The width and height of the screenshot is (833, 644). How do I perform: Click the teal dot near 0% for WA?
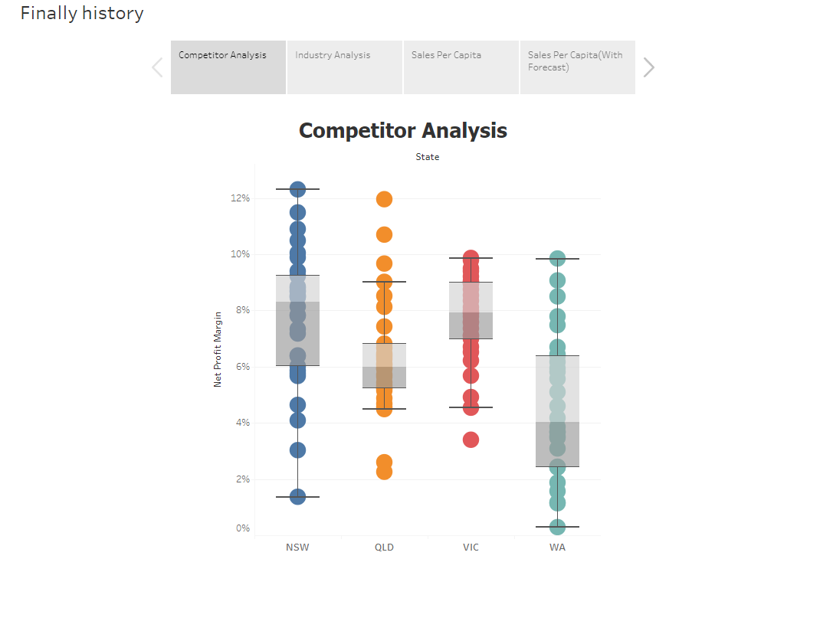pyautogui.click(x=557, y=526)
